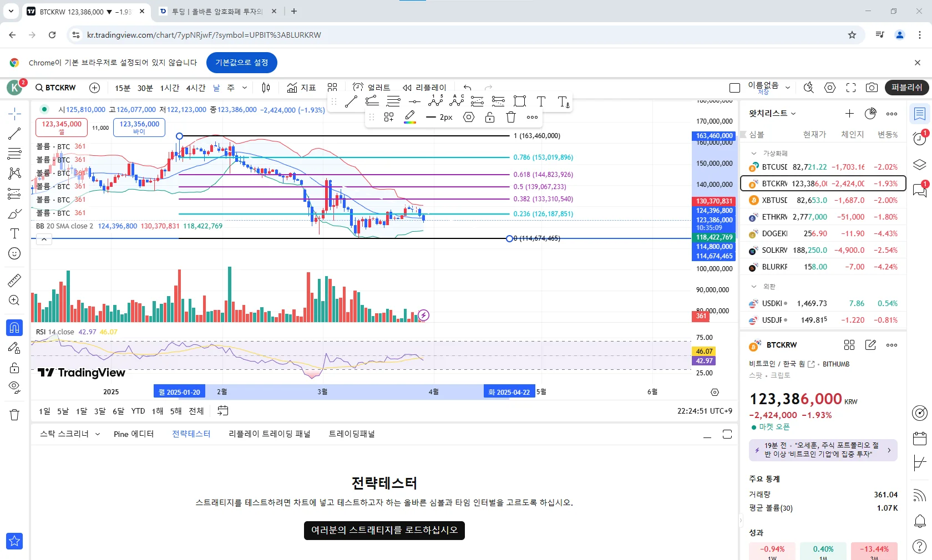This screenshot has height=560, width=932.
Task: Open the emoji icons tool
Action: [x=14, y=253]
